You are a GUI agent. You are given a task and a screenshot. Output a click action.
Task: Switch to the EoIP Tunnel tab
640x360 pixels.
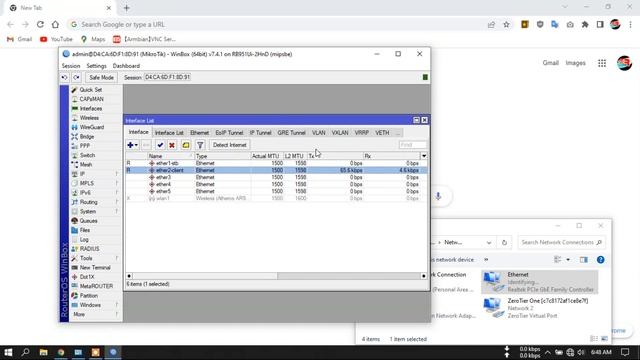[x=229, y=133]
